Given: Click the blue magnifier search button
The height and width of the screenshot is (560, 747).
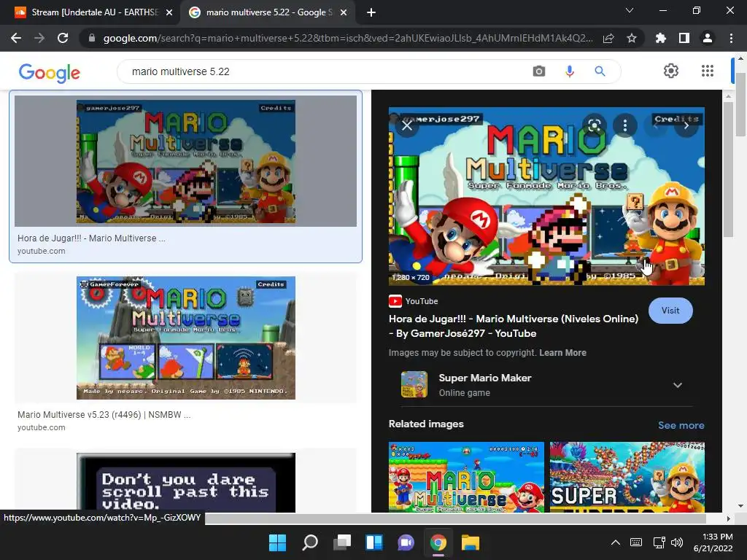Looking at the screenshot, I should coord(600,71).
